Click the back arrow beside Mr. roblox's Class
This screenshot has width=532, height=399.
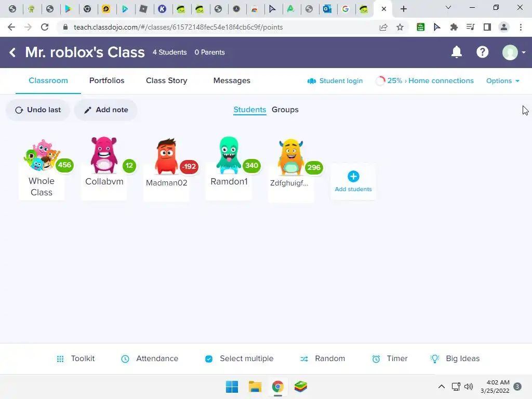click(12, 52)
